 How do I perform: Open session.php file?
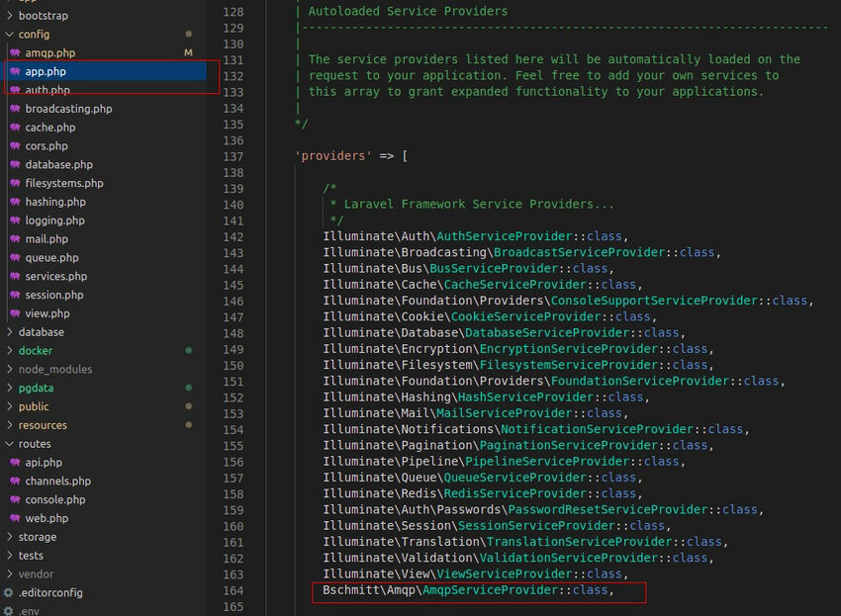[54, 295]
